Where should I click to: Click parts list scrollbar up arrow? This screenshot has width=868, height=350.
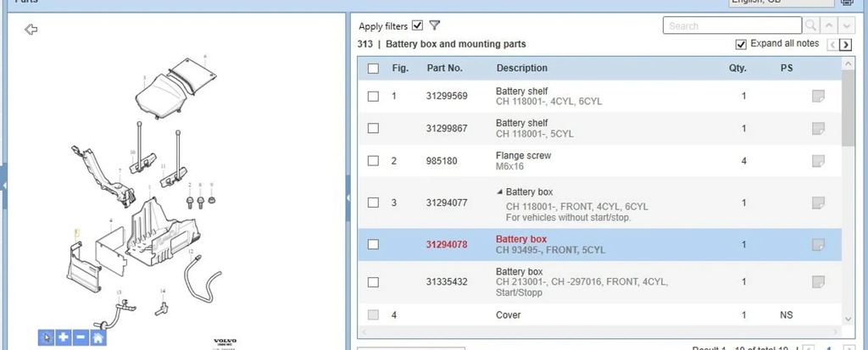point(848,64)
